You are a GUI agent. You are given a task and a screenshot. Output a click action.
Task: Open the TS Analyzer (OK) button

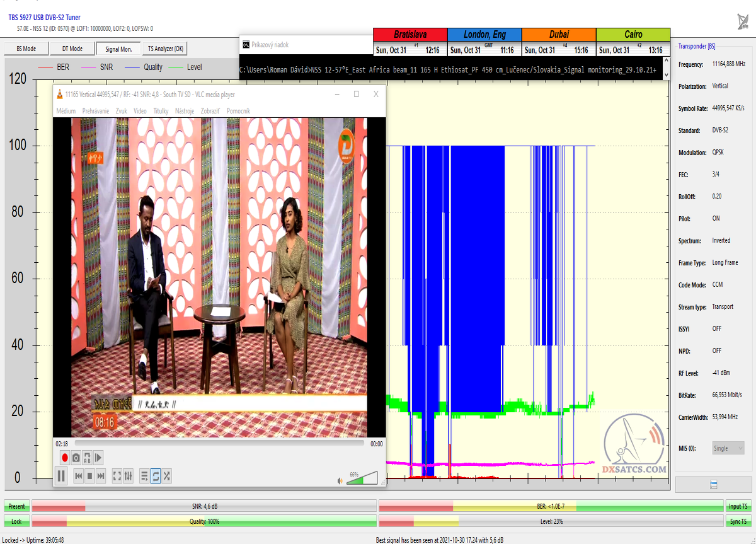pos(166,49)
